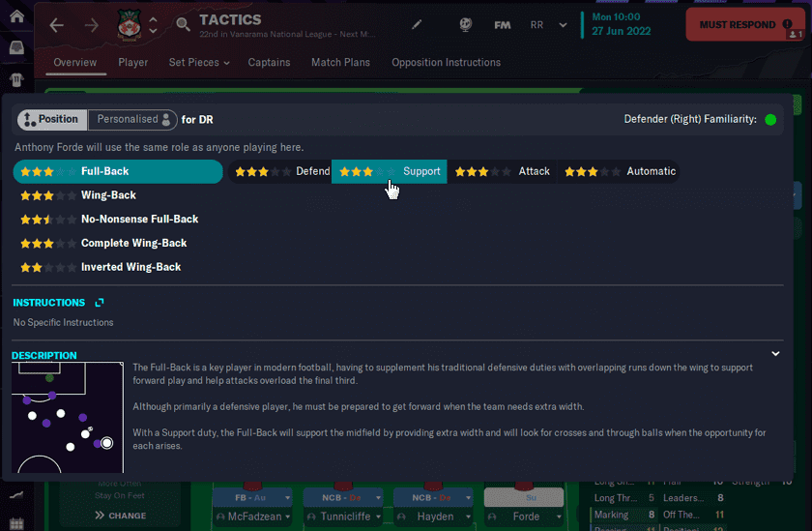Open the Squad shirt sidebar icon

(16, 79)
